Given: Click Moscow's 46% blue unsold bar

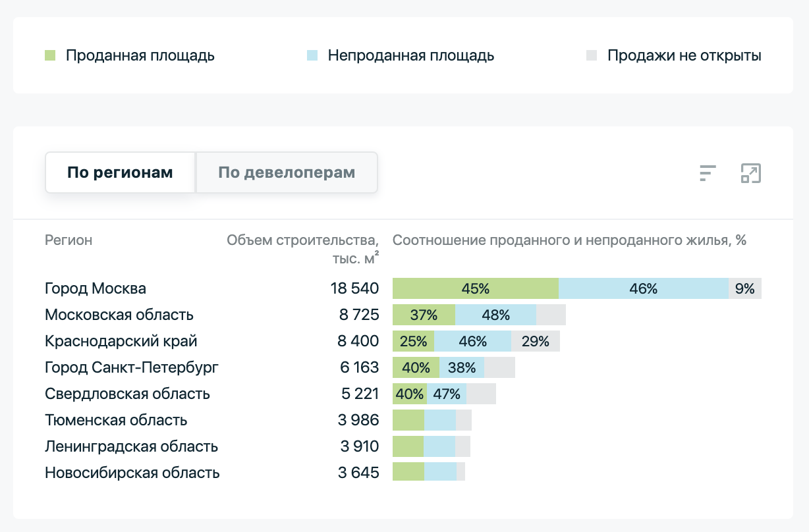Looking at the screenshot, I should (643, 288).
